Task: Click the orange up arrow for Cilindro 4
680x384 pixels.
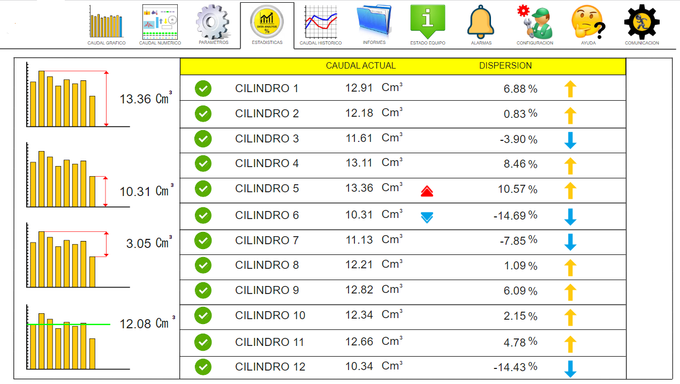Action: (x=570, y=166)
